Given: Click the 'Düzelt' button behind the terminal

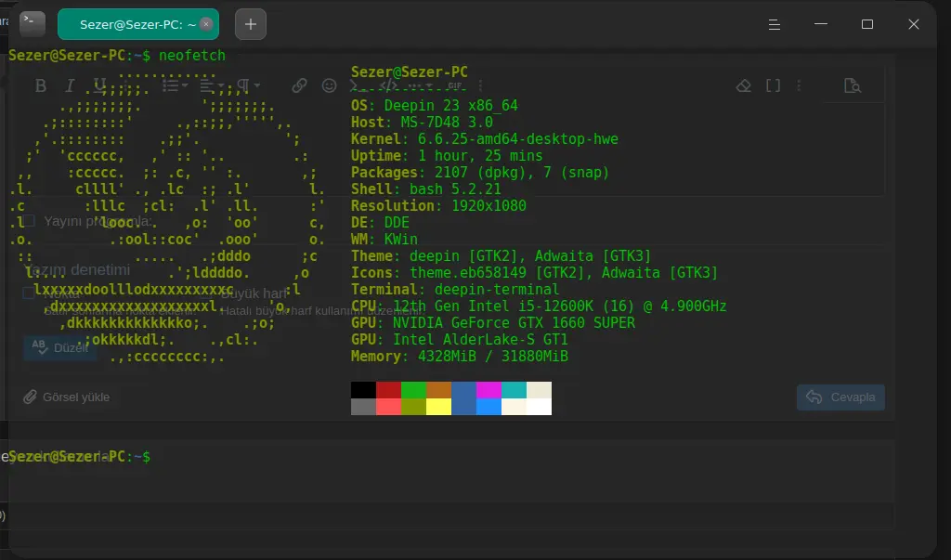Looking at the screenshot, I should [x=59, y=347].
